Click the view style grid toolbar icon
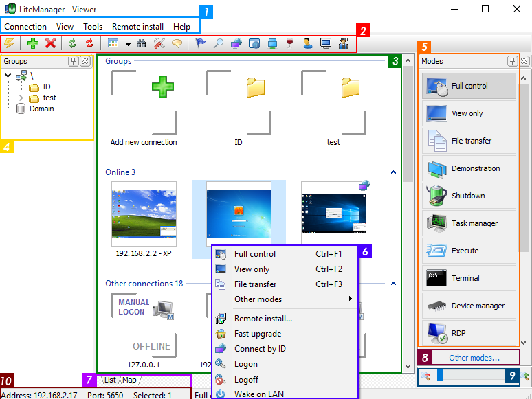Viewport: 532px width, 399px height. tap(113, 43)
